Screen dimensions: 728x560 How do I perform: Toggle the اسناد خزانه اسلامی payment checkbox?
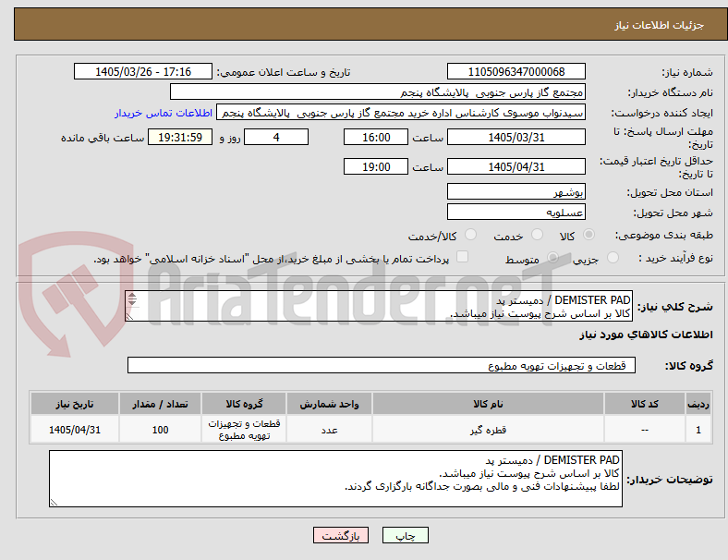click(463, 257)
